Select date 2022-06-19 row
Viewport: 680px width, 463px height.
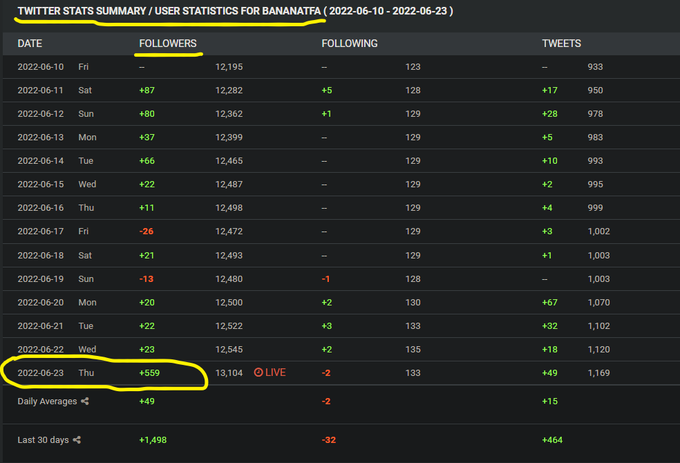pos(341,279)
